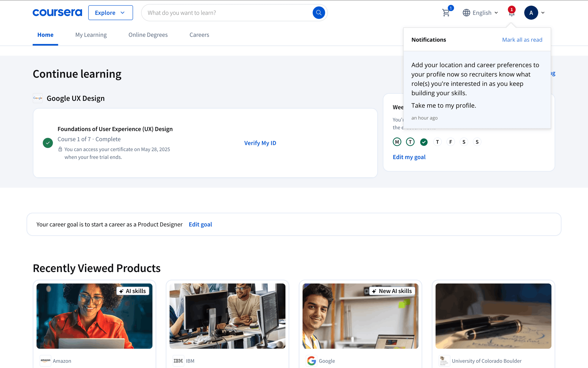588x368 pixels.
Task: Click Mark all as read
Action: [x=522, y=40]
